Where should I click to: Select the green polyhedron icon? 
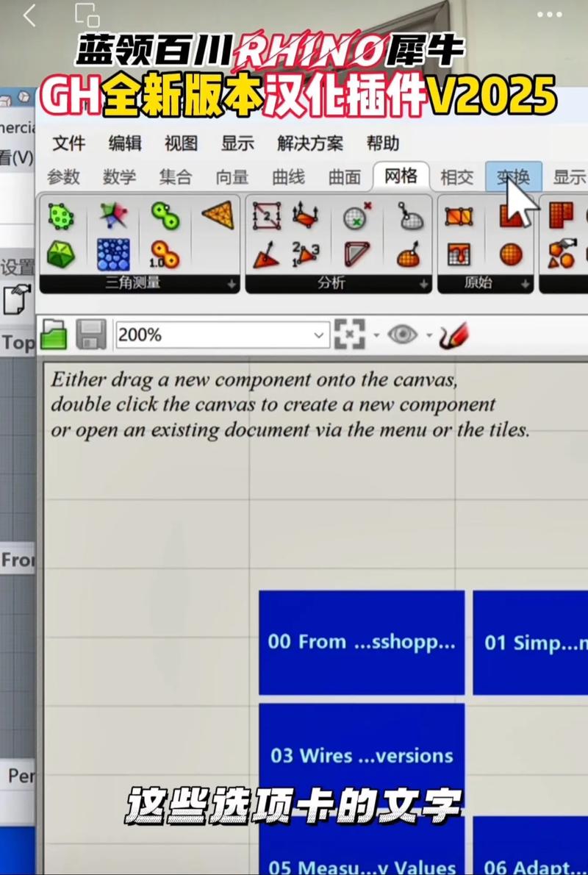point(60,254)
